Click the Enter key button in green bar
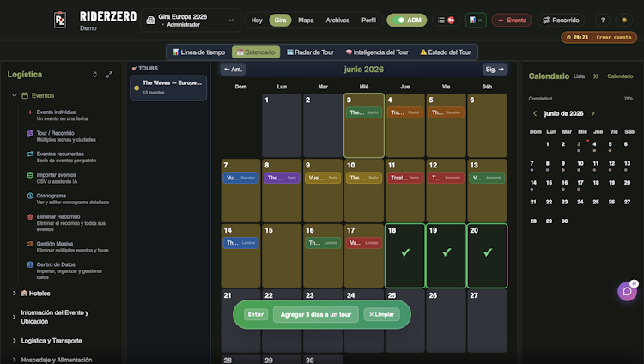644x364 pixels. click(x=256, y=315)
